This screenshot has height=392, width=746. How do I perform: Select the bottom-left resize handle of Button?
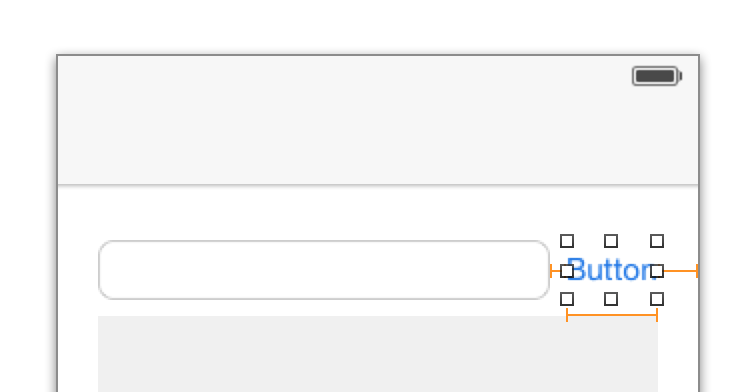[x=567, y=299]
